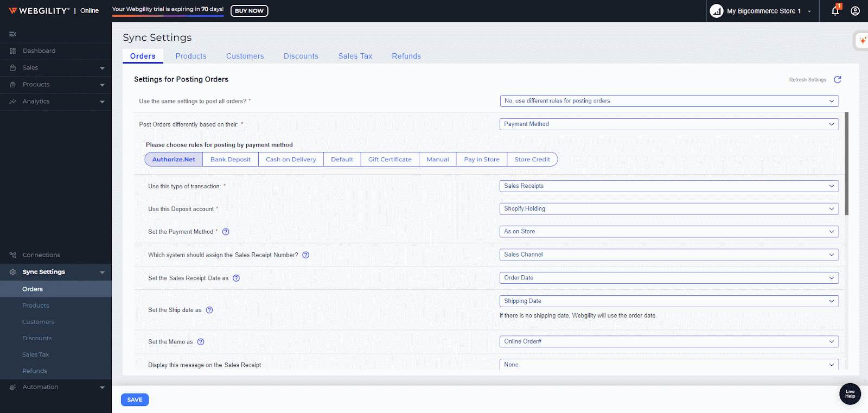This screenshot has width=868, height=413.
Task: Click help icon next to Set the Memo as
Action: point(201,342)
